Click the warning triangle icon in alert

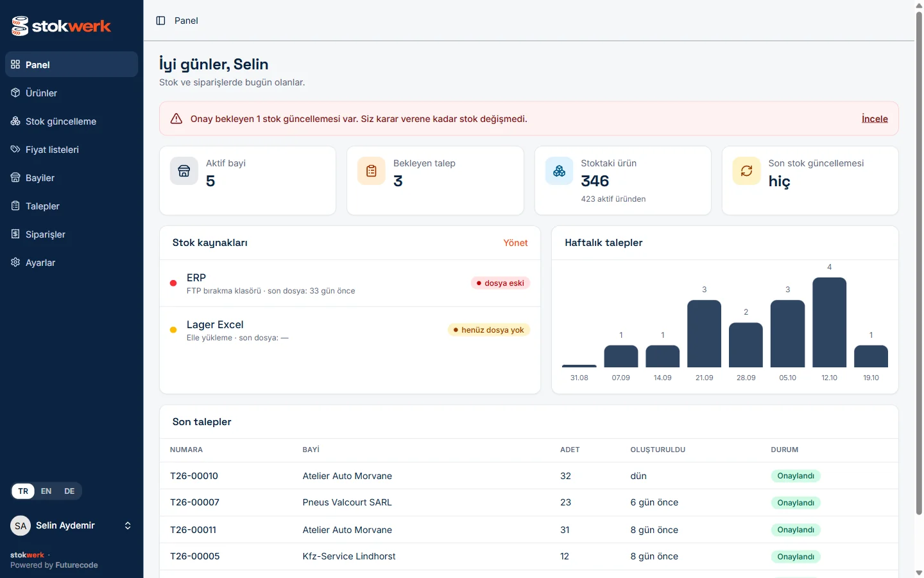(x=176, y=119)
